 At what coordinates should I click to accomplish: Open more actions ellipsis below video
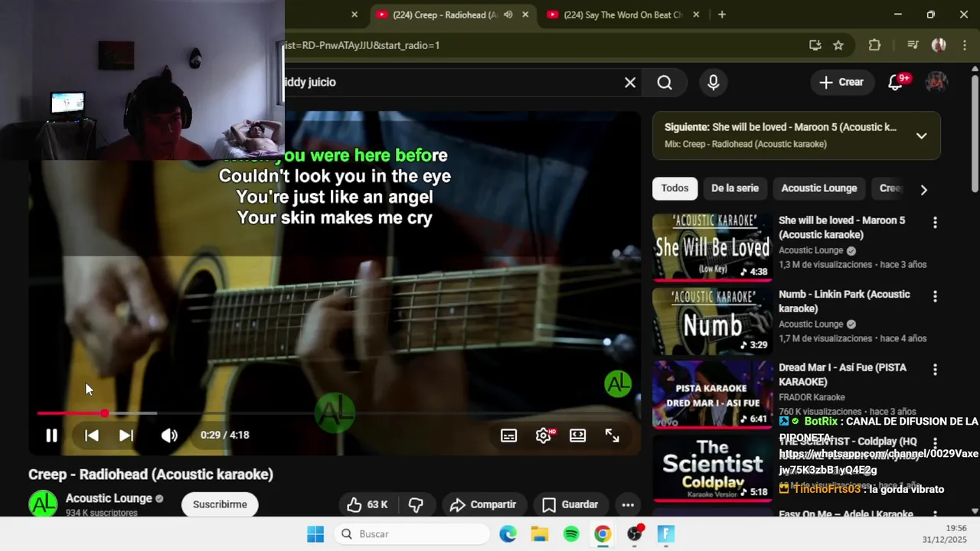coord(628,504)
